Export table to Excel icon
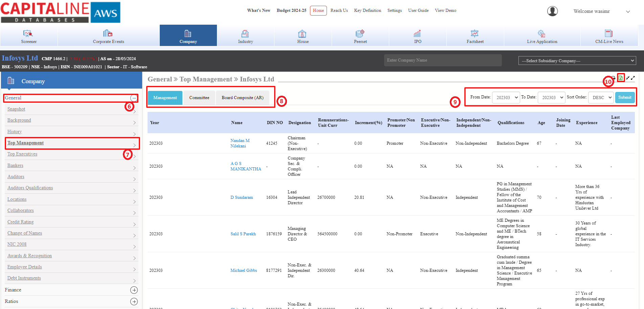 [620, 78]
